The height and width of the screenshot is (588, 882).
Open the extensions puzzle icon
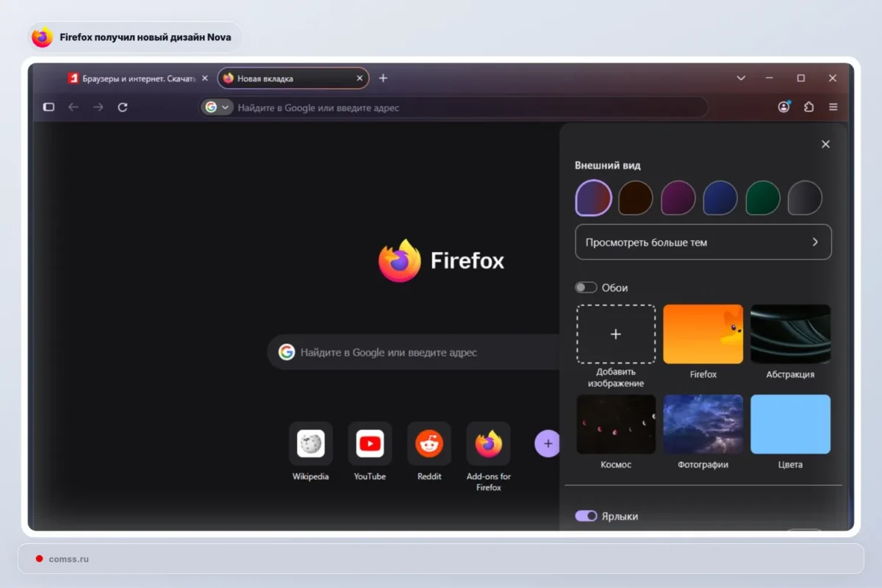(x=808, y=107)
